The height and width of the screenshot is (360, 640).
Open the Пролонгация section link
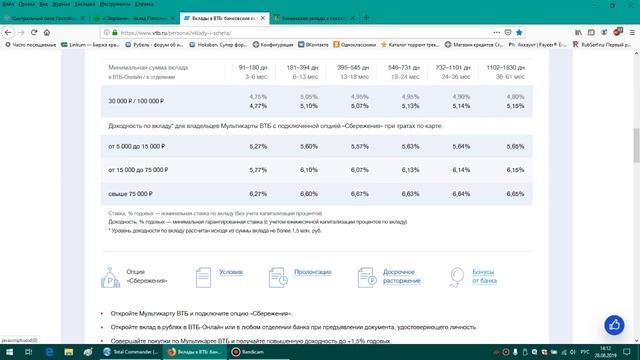tap(313, 272)
